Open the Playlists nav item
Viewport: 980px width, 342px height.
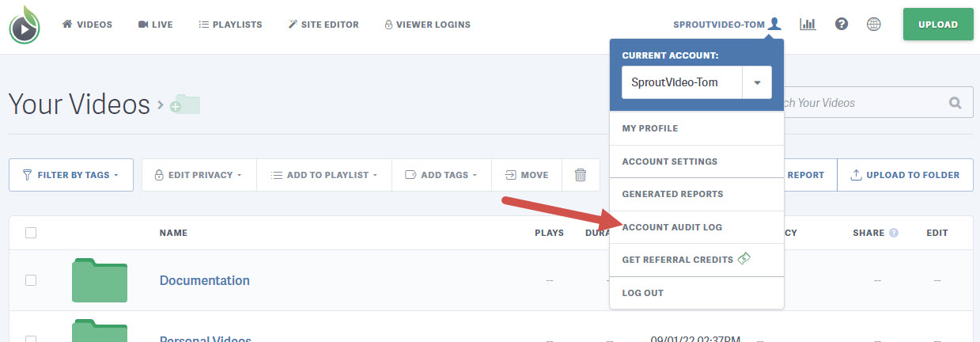[x=230, y=25]
